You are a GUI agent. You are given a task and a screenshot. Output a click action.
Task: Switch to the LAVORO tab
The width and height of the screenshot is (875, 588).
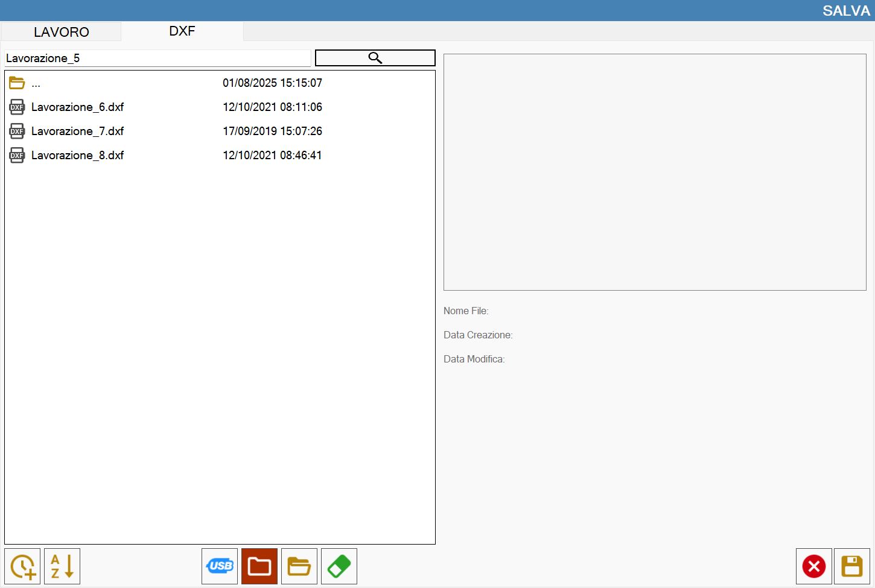tap(61, 32)
